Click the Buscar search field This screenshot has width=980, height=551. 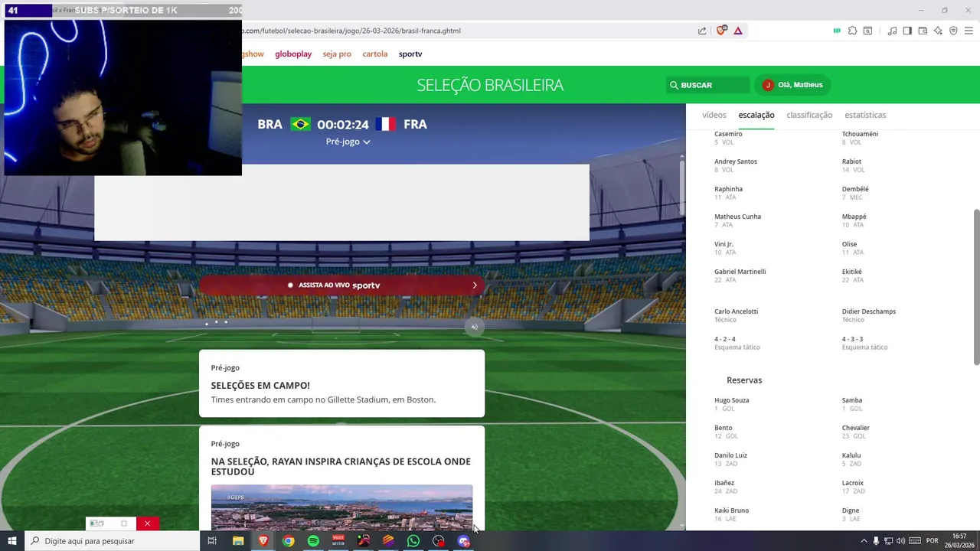(707, 85)
